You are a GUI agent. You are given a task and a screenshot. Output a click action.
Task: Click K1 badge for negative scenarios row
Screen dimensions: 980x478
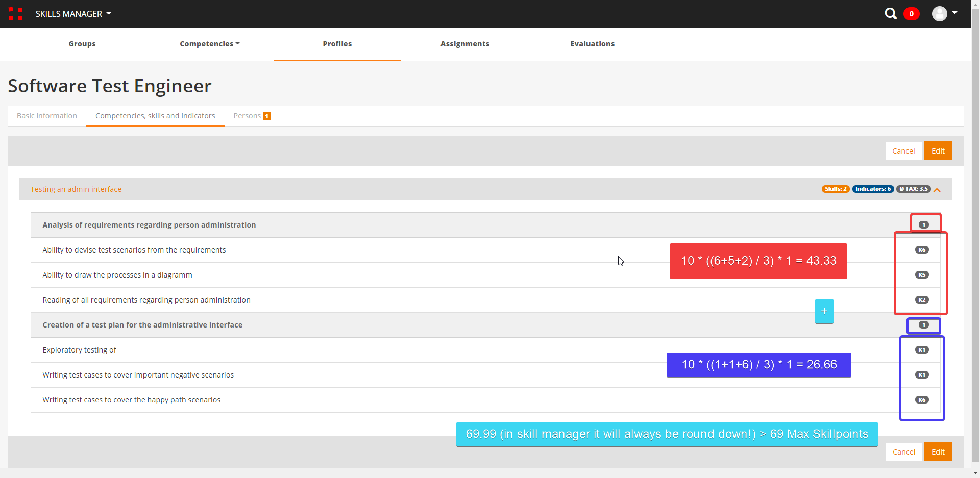tap(922, 375)
